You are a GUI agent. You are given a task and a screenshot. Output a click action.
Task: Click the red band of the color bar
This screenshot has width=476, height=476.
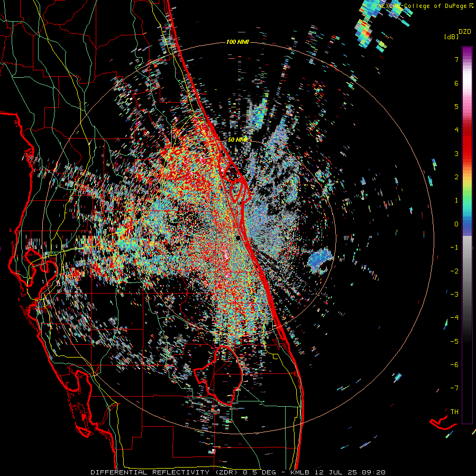(x=467, y=143)
